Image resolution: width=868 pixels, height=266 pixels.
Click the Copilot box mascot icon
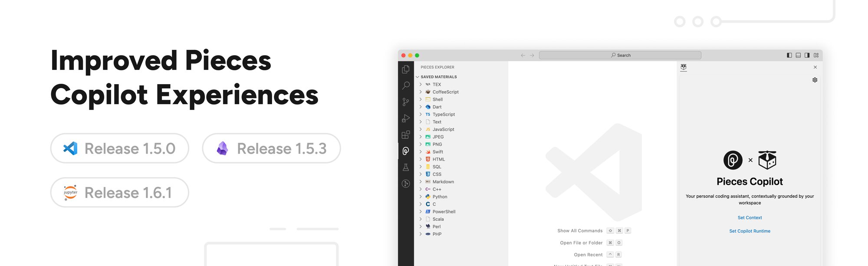pos(767,160)
